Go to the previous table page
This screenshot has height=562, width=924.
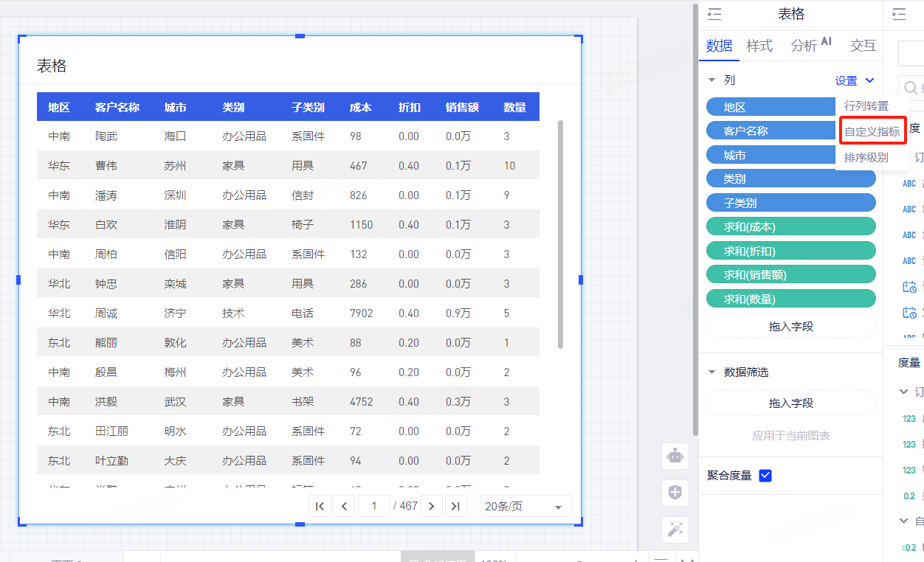coord(344,506)
